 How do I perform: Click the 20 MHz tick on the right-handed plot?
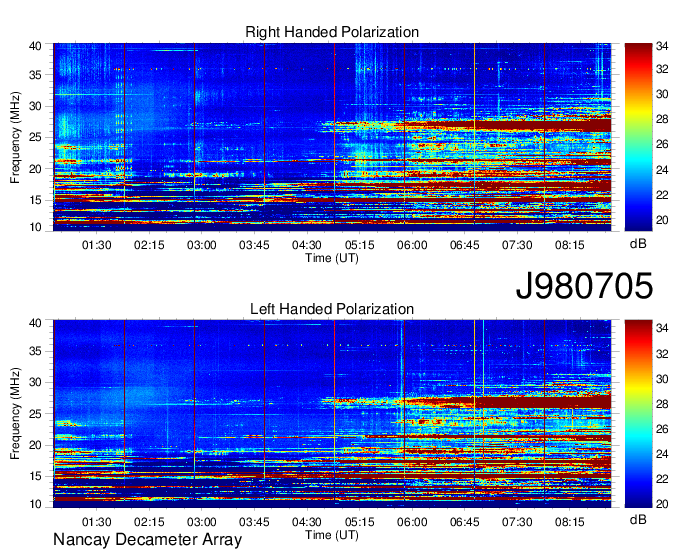(35, 169)
